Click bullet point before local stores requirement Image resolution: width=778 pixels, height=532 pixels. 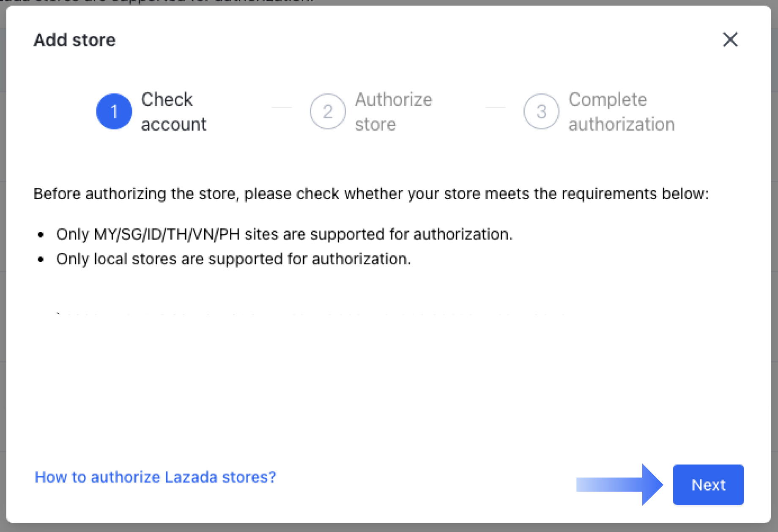click(41, 260)
